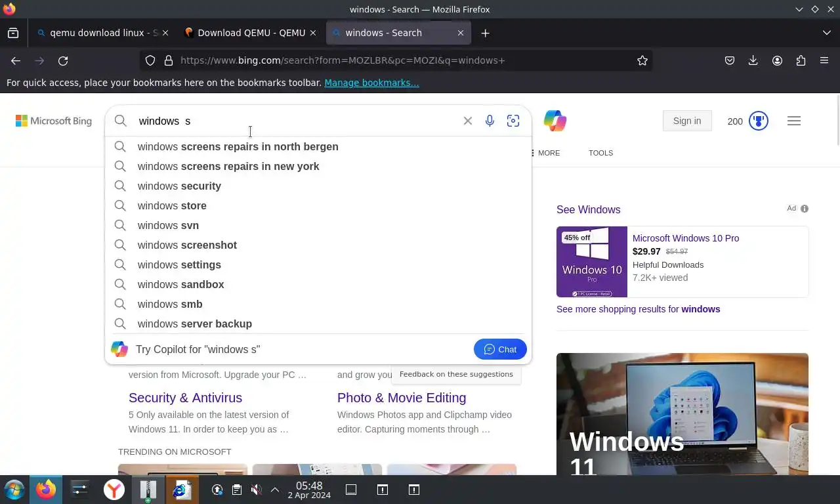840x504 pixels.
Task: Switch to qemu download linux tab
Action: coord(103,33)
